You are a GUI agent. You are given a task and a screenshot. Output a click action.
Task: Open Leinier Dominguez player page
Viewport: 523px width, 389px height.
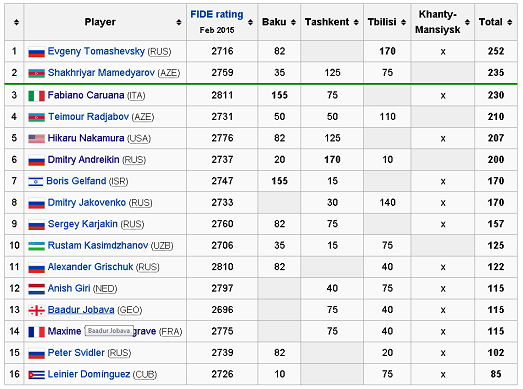click(x=89, y=374)
